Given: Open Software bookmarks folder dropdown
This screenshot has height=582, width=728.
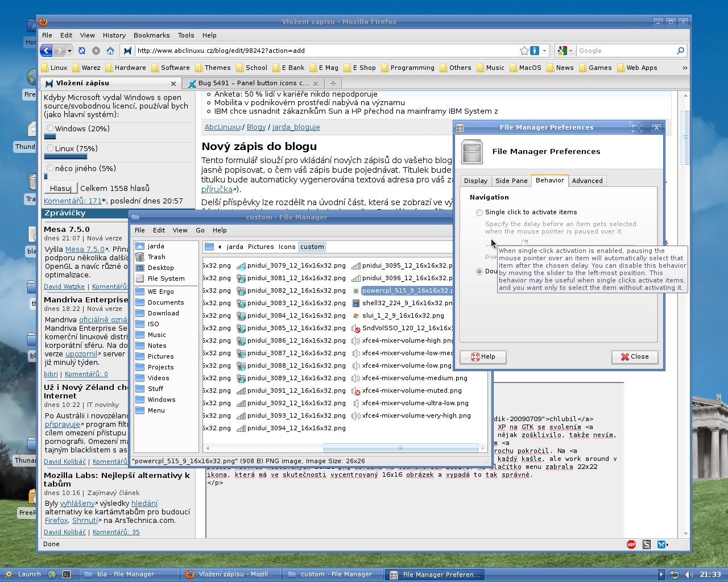Looking at the screenshot, I should (x=171, y=68).
